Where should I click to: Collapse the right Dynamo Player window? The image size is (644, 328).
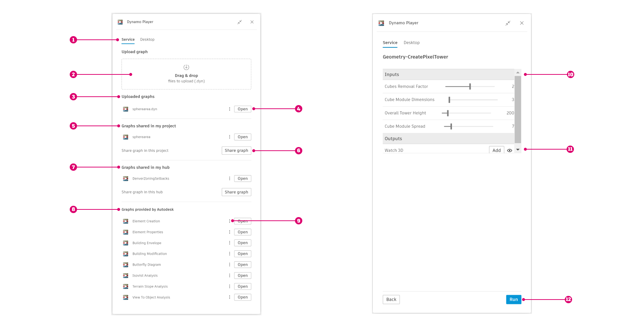508,23
